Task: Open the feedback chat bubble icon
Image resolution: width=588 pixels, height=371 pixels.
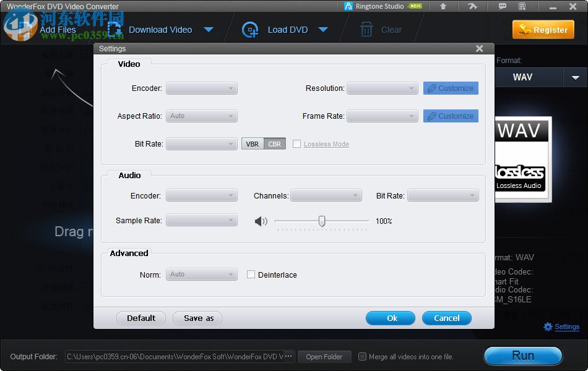Action: (503, 6)
